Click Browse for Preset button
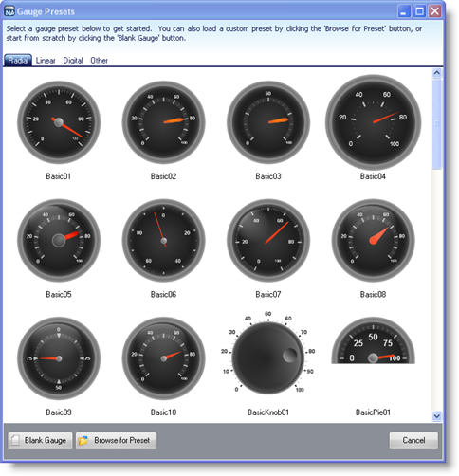This screenshot has height=476, width=459. click(x=116, y=441)
